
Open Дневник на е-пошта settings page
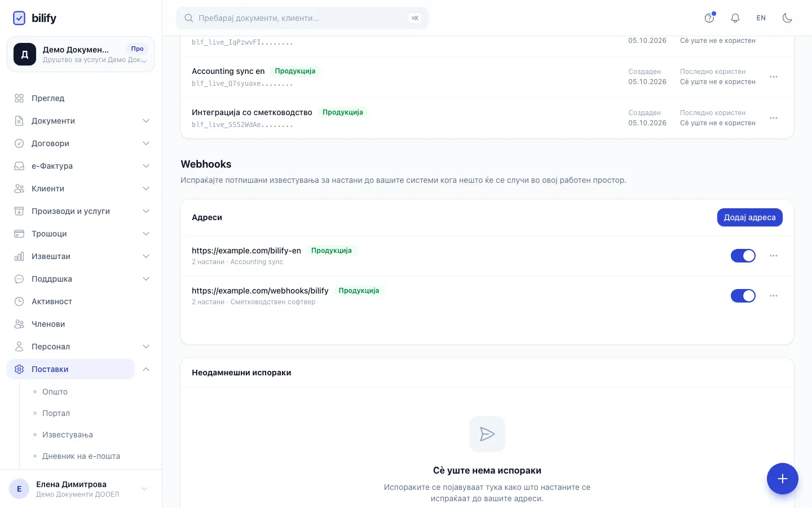[x=81, y=456]
